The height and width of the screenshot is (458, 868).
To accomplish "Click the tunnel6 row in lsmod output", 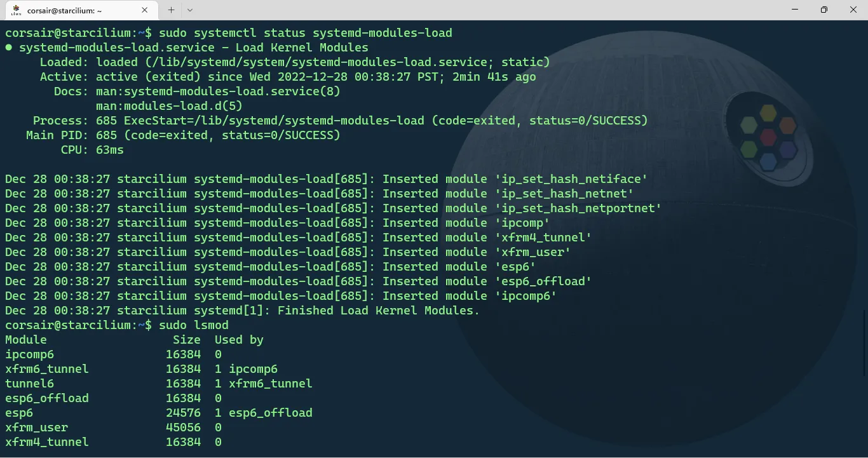I will point(30,384).
